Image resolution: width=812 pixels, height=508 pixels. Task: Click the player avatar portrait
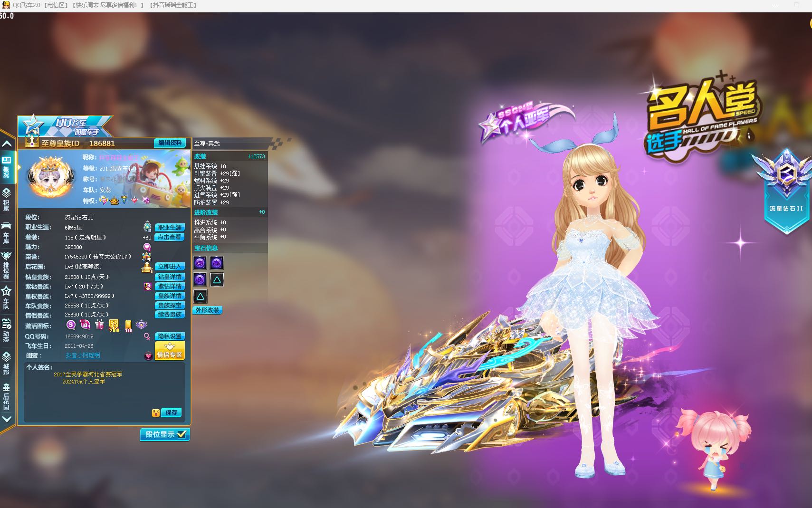coord(51,177)
